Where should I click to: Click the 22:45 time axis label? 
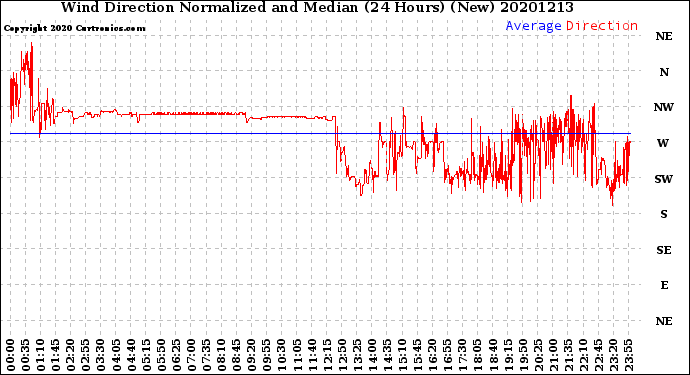[598, 354]
